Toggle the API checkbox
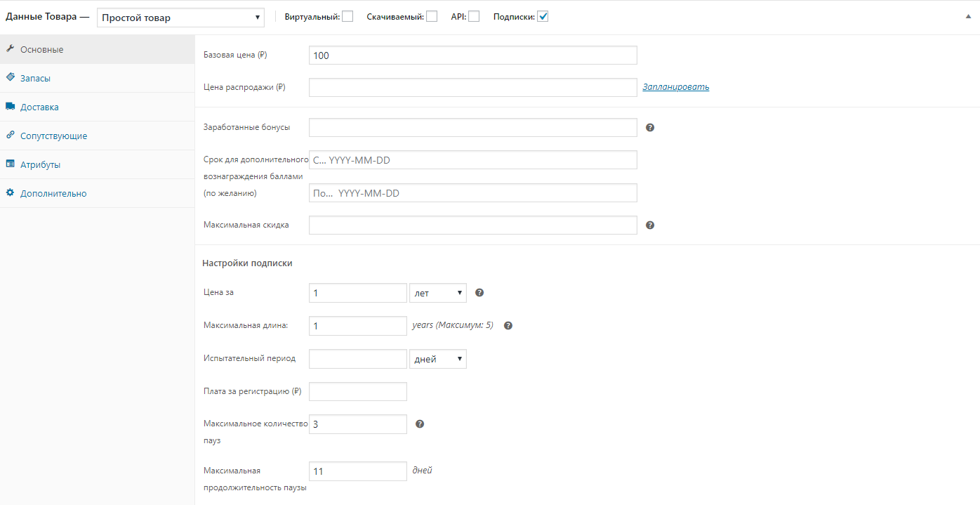 click(x=474, y=17)
